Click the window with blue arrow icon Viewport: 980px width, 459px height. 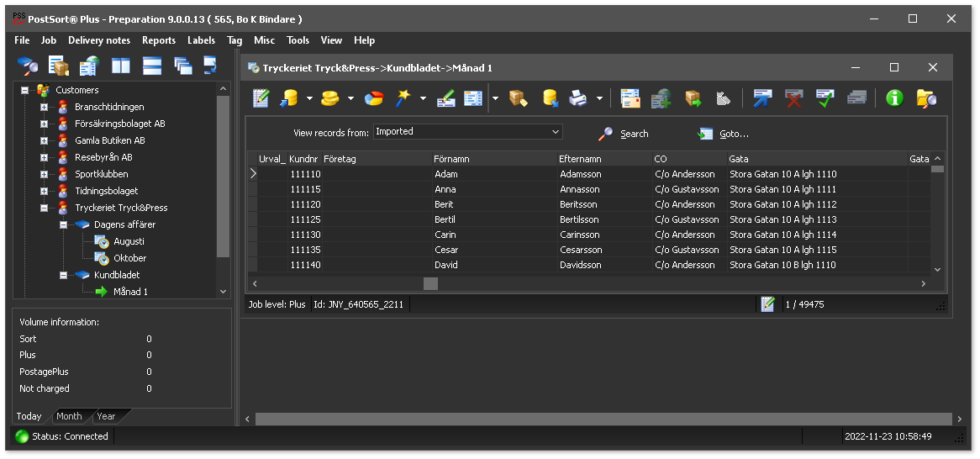(211, 65)
